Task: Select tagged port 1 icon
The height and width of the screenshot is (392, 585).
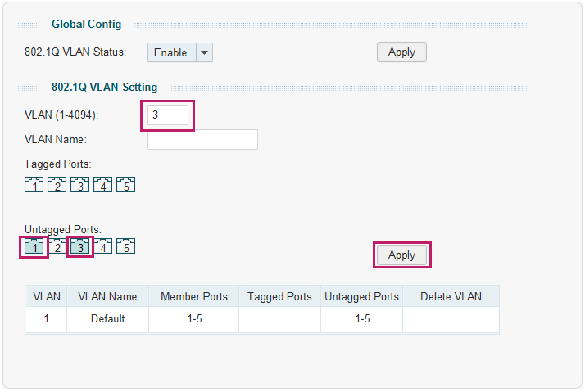Action: tap(34, 184)
